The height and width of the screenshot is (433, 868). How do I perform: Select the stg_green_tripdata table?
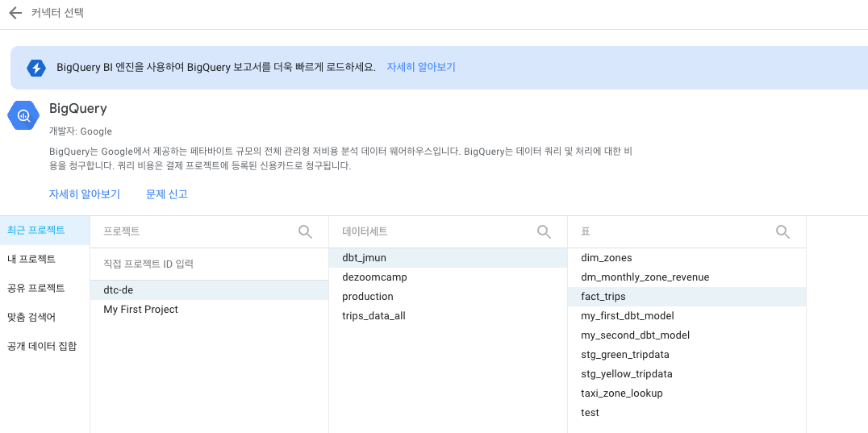click(x=687, y=355)
